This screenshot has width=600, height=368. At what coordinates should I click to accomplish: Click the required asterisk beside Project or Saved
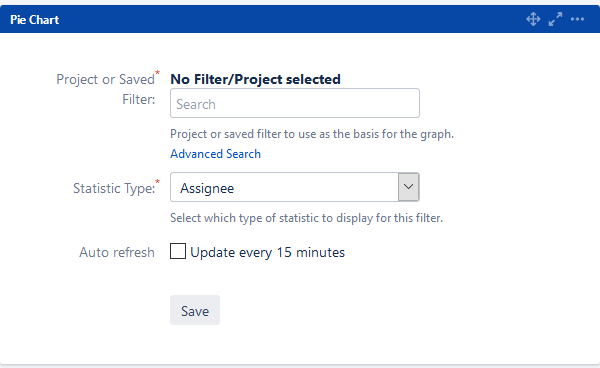pos(157,73)
